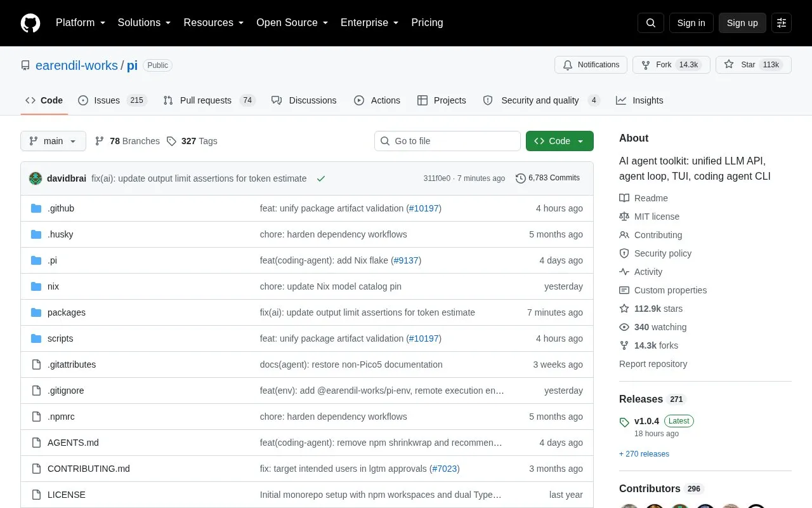This screenshot has width=812, height=508.
Task: Click the green commit status checkmark
Action: tap(321, 178)
